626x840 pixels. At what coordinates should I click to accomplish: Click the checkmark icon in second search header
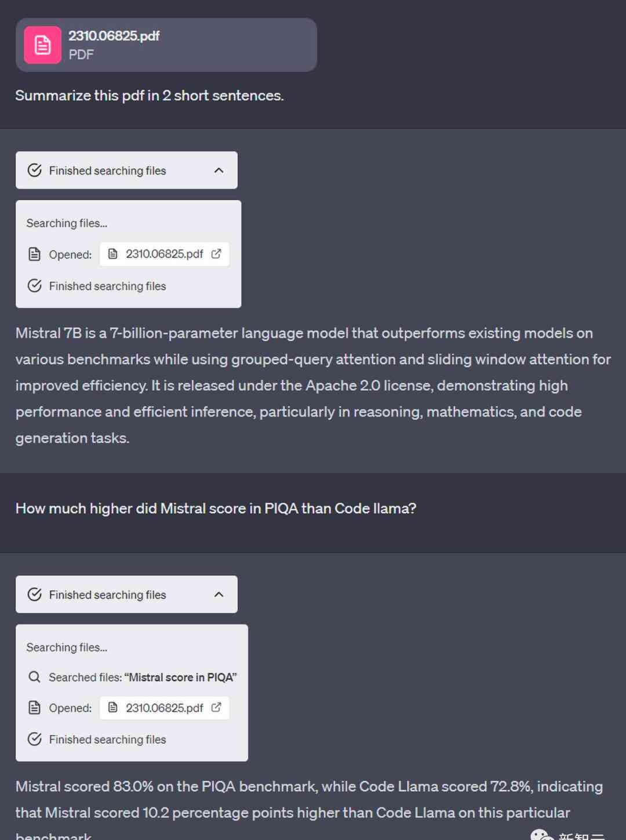click(35, 595)
